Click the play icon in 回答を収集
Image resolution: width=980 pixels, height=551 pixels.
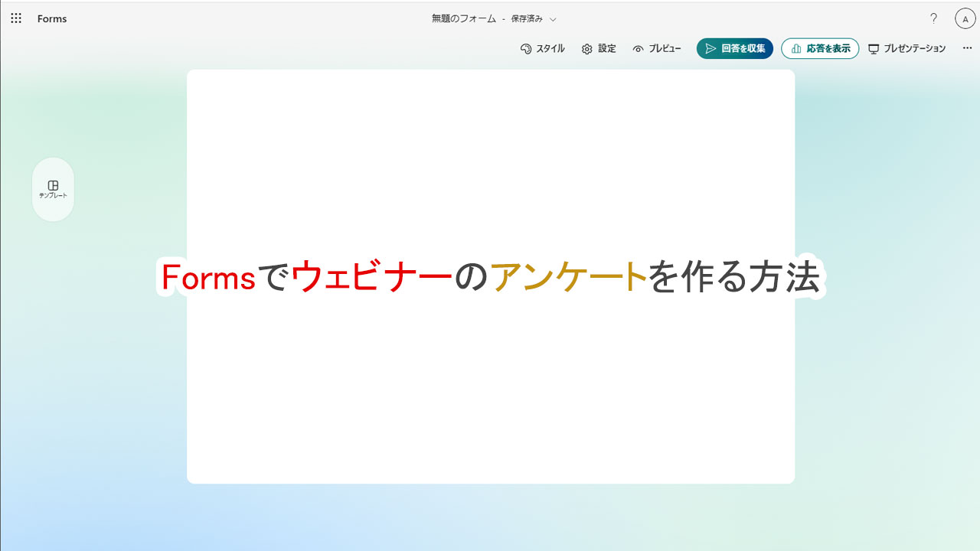click(710, 47)
